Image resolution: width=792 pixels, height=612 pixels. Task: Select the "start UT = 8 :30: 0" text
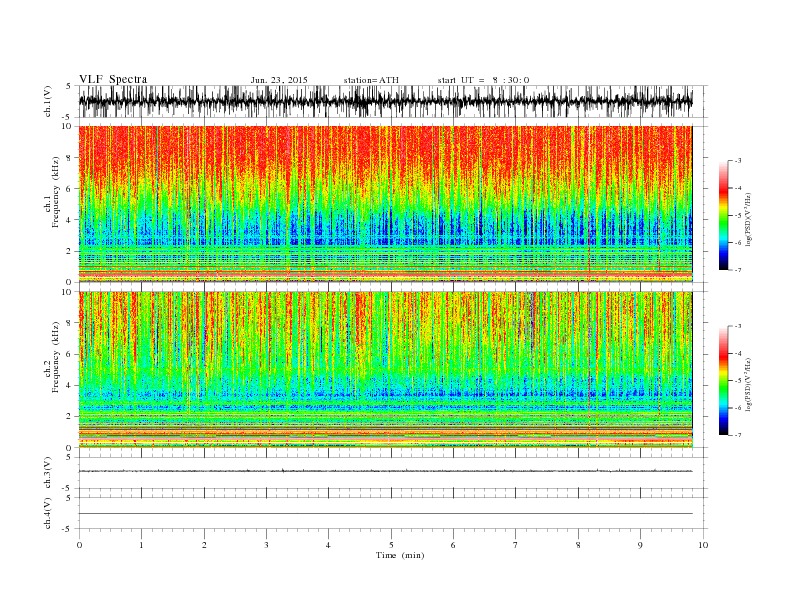tap(483, 80)
